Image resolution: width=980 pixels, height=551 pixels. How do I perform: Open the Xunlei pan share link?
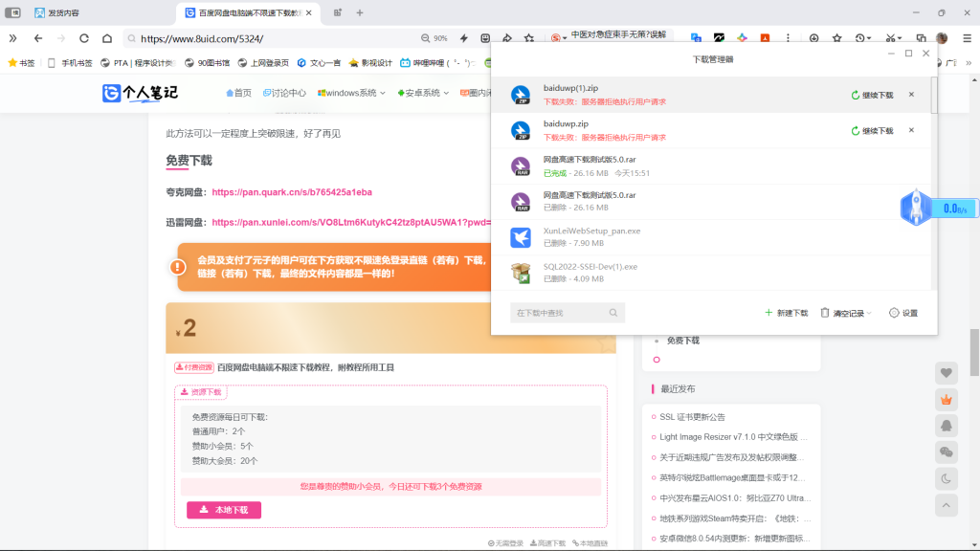pyautogui.click(x=351, y=222)
